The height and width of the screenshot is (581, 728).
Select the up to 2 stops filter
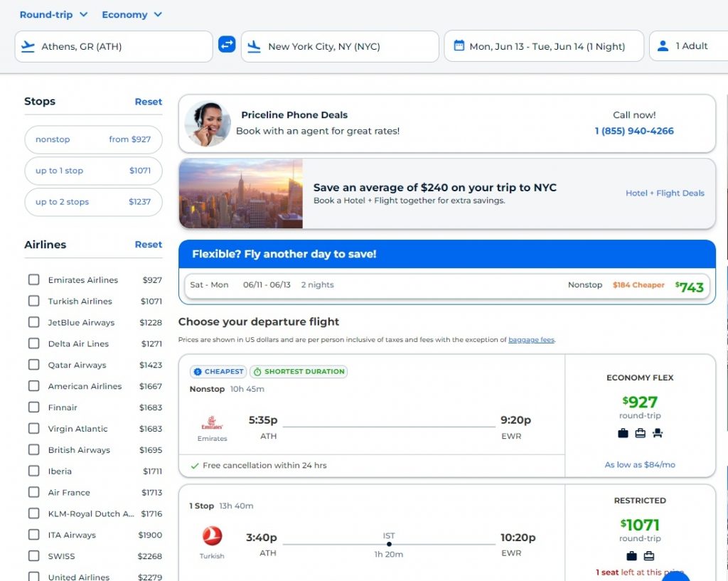(93, 201)
